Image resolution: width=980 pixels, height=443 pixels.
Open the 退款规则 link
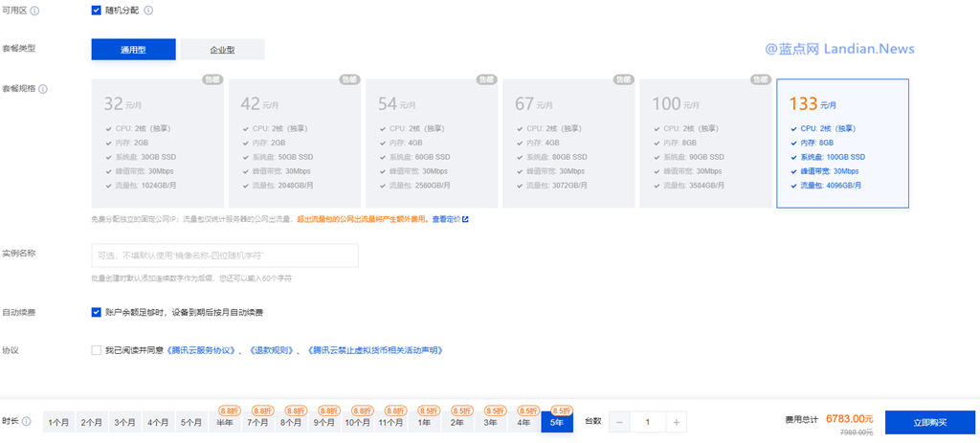271,350
